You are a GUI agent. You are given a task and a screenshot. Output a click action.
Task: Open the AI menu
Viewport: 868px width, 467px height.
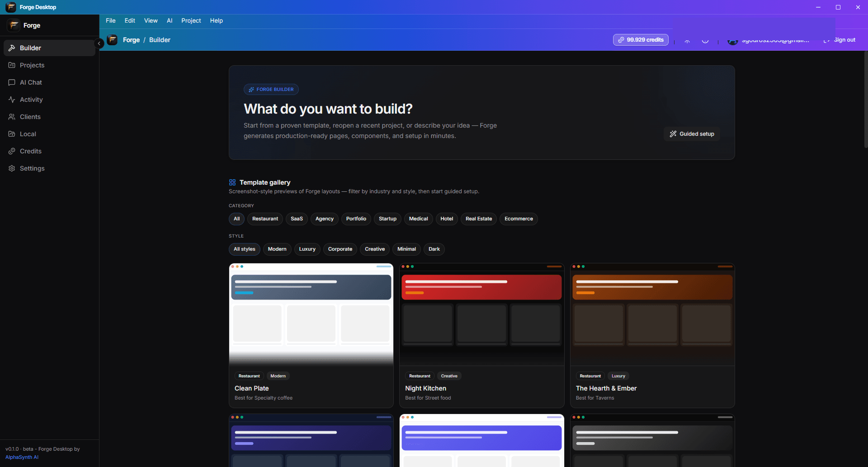[170, 21]
